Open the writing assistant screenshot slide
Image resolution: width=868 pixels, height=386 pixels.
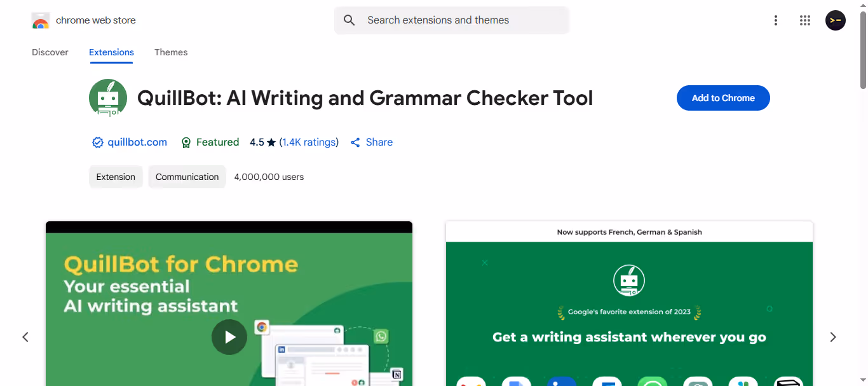tap(629, 304)
